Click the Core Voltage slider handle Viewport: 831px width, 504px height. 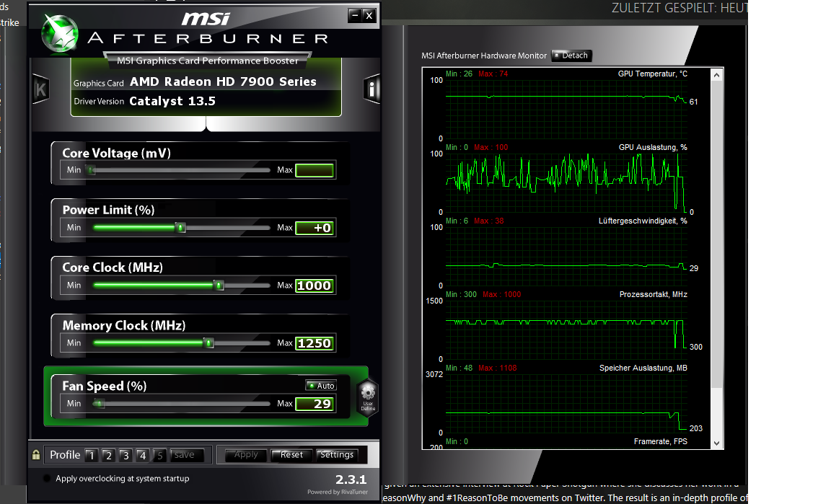pyautogui.click(x=92, y=170)
